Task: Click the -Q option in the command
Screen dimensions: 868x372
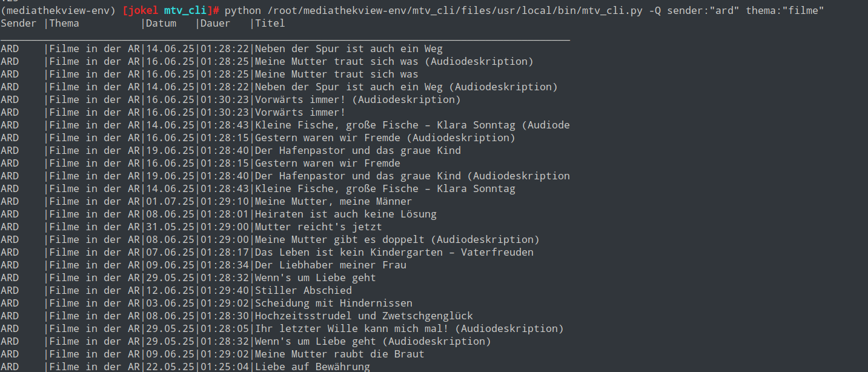Action: [x=654, y=10]
